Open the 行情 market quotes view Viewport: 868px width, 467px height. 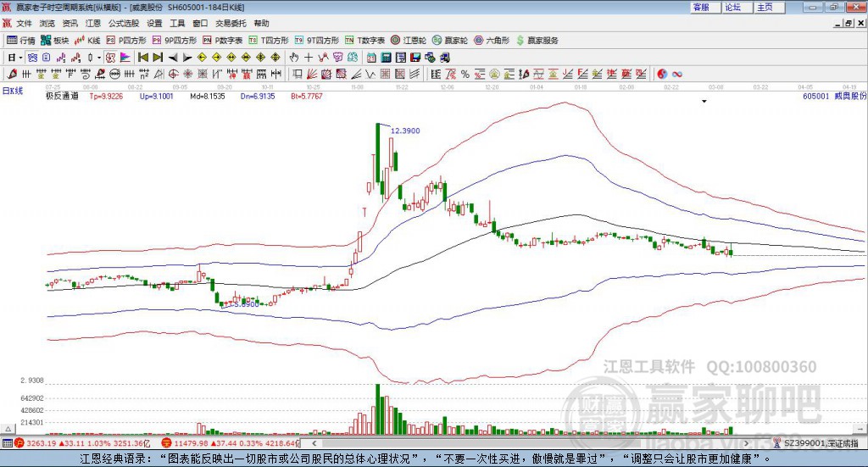[x=20, y=41]
